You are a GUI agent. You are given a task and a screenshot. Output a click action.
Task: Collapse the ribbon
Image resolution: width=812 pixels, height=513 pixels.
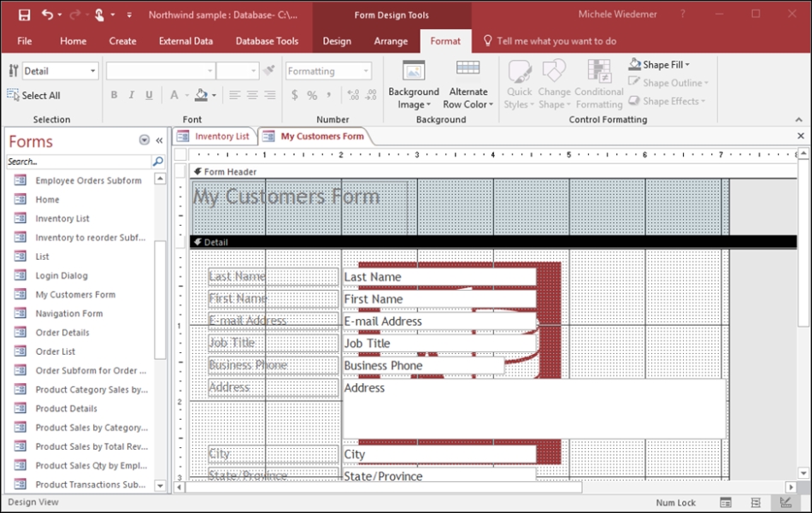point(799,120)
